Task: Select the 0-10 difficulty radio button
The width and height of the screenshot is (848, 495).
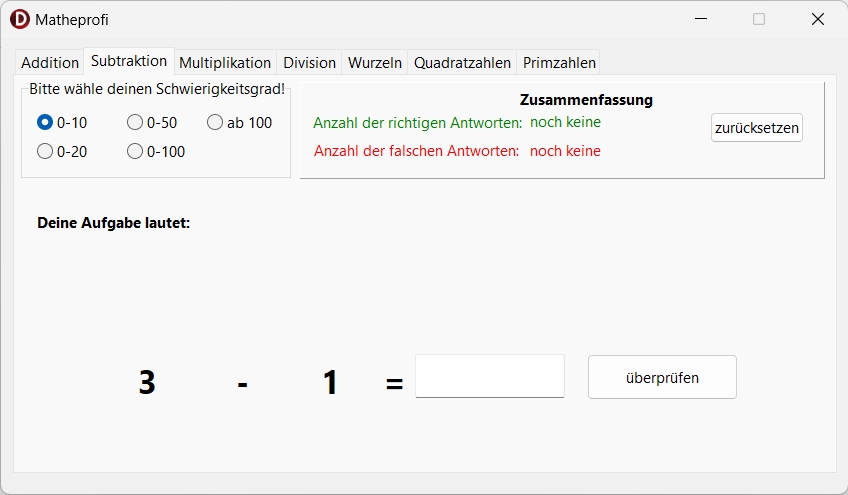Action: coord(45,123)
